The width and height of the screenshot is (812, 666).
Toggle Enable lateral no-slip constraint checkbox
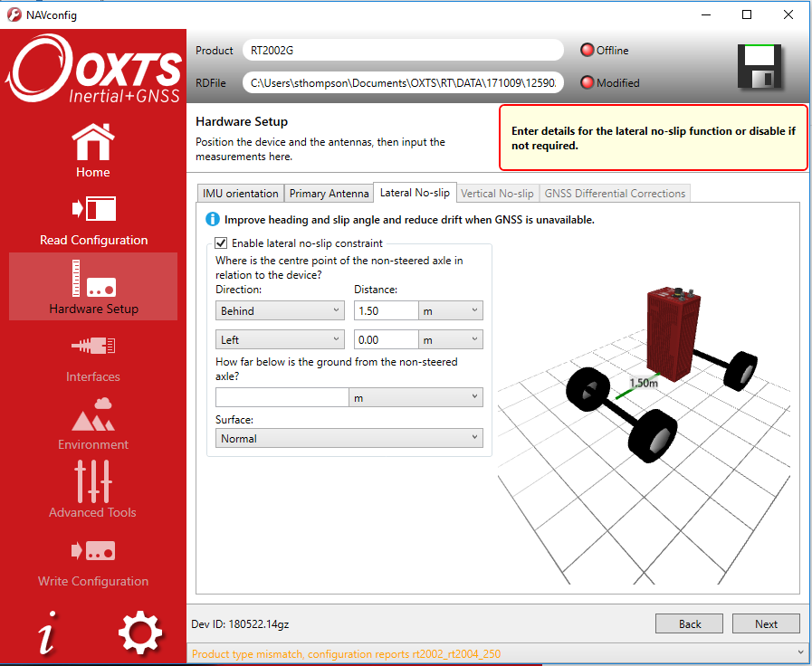(x=221, y=243)
